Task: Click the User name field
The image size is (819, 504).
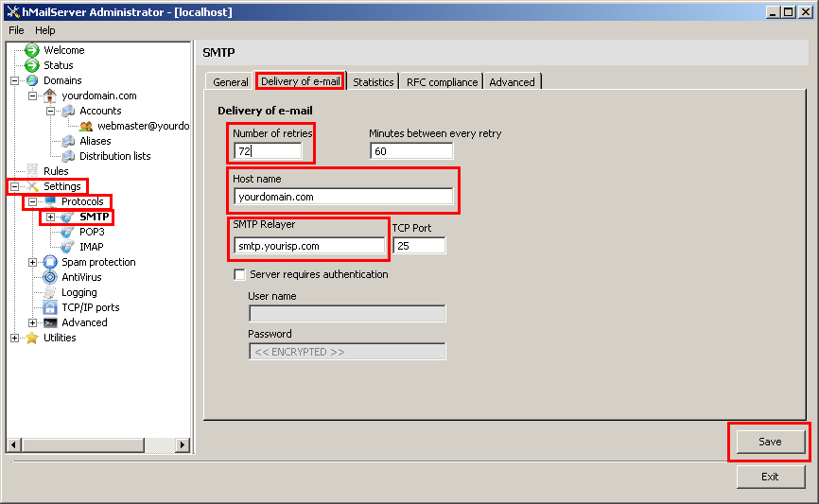Action: (x=347, y=313)
